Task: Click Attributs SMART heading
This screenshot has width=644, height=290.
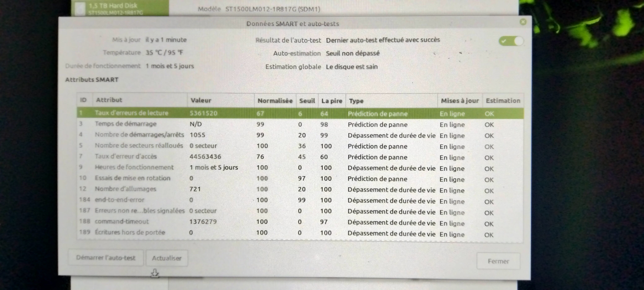Action: coord(92,80)
